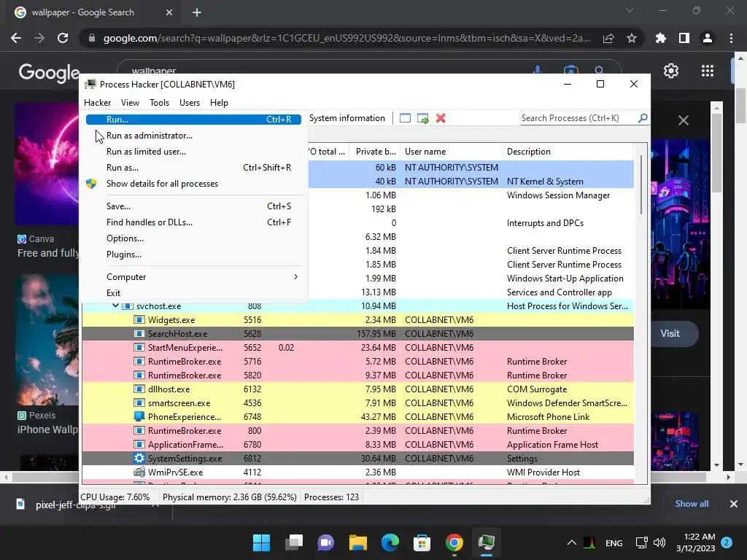Screen dimensions: 747x560
Task: Go back in Chrome browser
Action: (x=16, y=38)
